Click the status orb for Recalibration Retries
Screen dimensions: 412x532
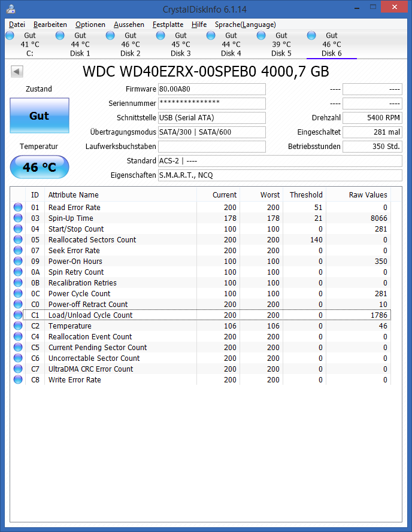pos(18,282)
